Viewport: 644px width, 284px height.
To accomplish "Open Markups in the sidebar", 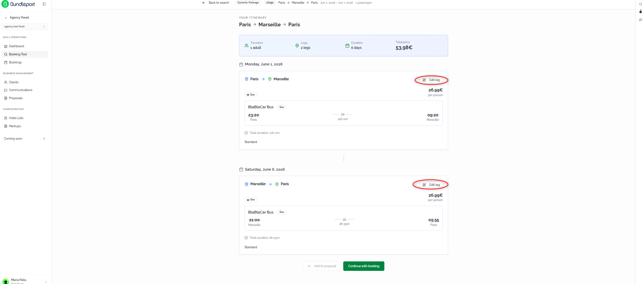I will coord(25,126).
